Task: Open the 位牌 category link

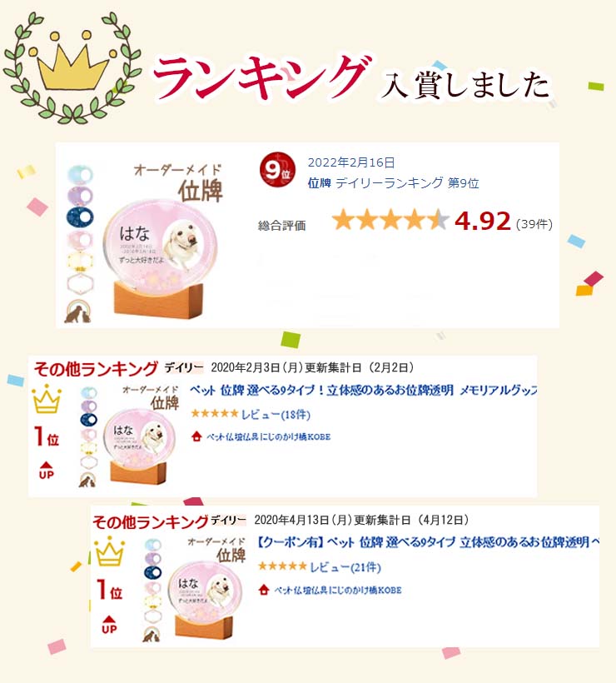Action: [320, 183]
